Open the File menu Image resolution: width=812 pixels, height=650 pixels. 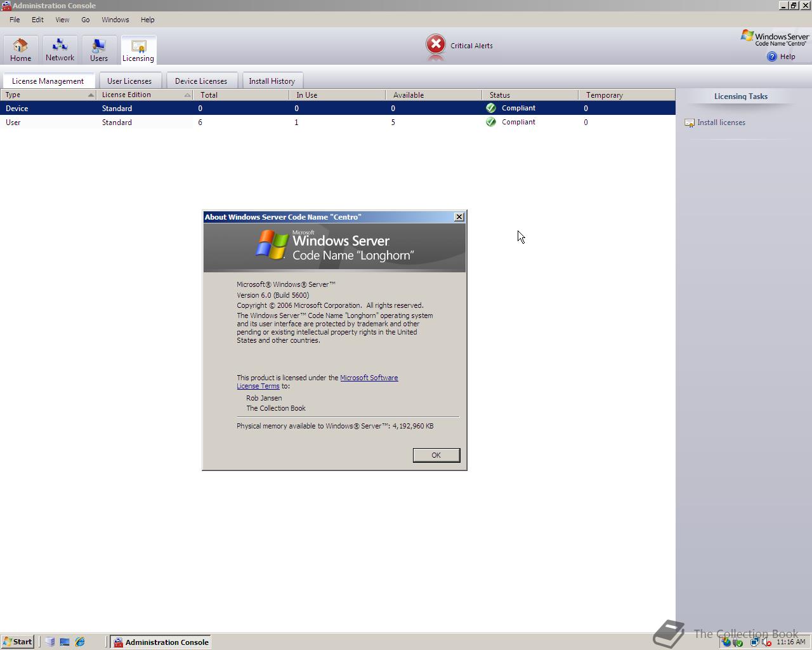15,20
